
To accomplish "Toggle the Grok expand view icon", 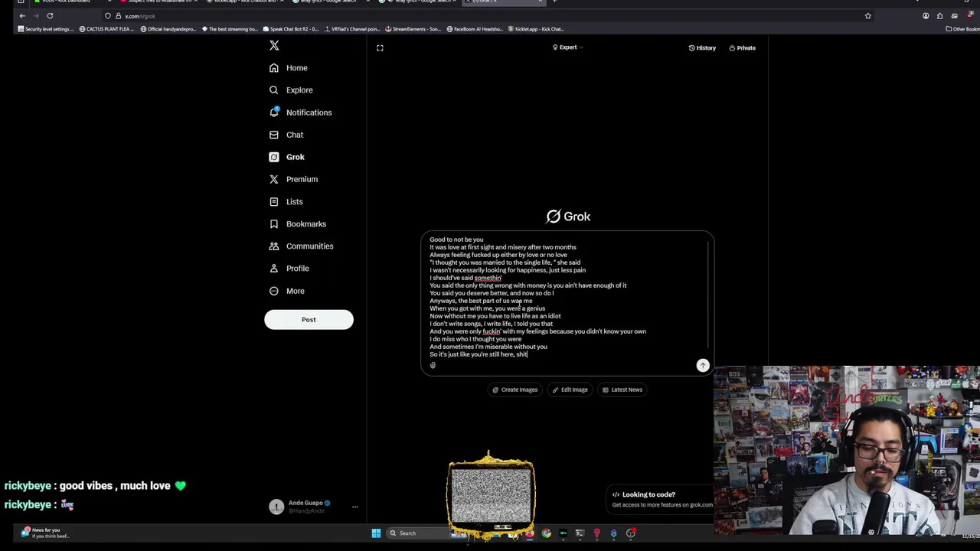I will (380, 47).
